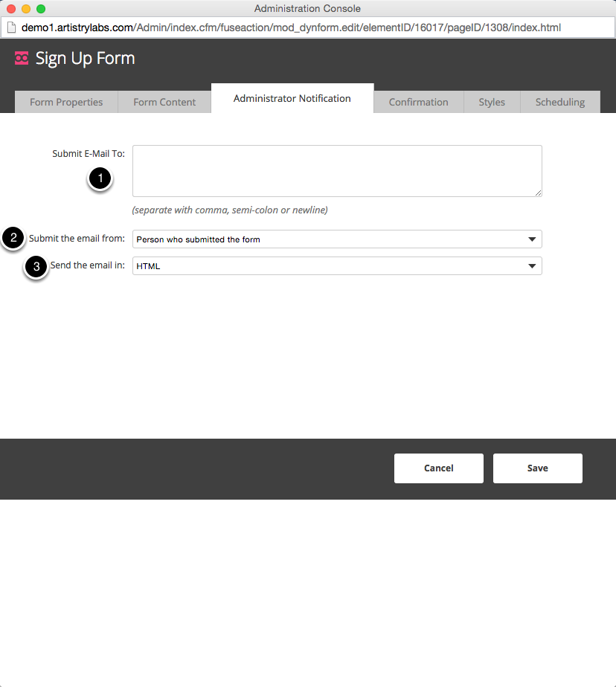
Task: Focus the Submit E-Mail To text area
Action: 336,171
